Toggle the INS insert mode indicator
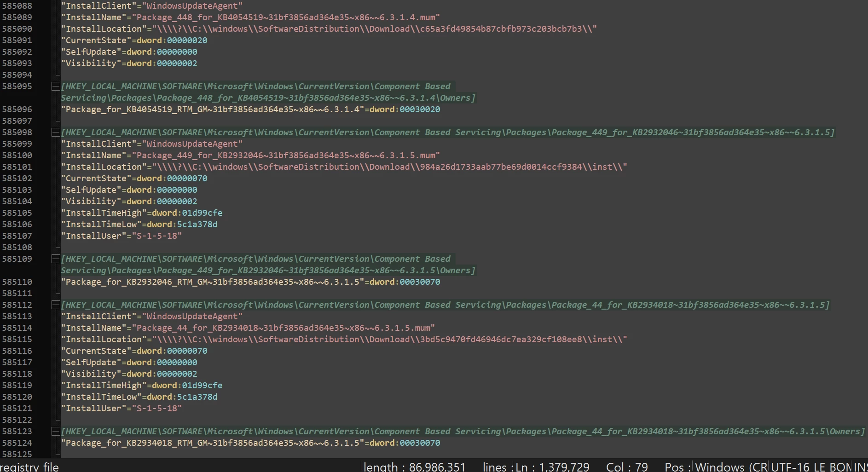Viewport: 868px width, 472px height. coord(861,466)
